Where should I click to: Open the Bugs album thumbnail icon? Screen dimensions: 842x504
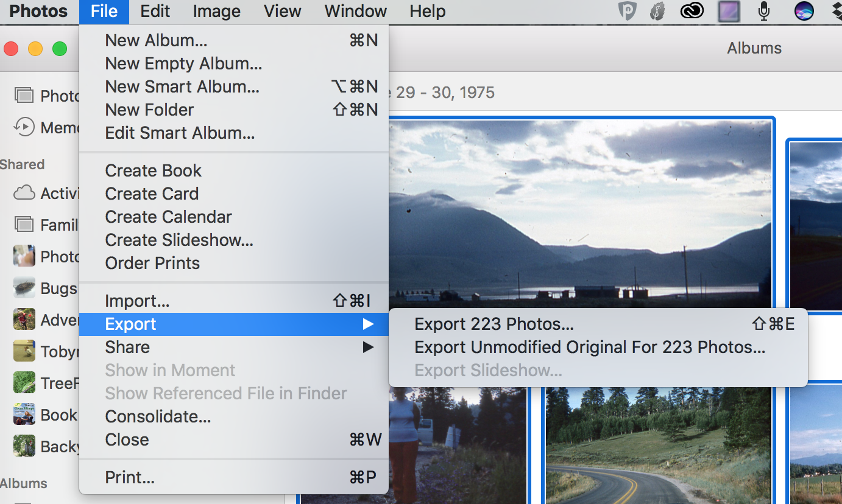point(24,287)
